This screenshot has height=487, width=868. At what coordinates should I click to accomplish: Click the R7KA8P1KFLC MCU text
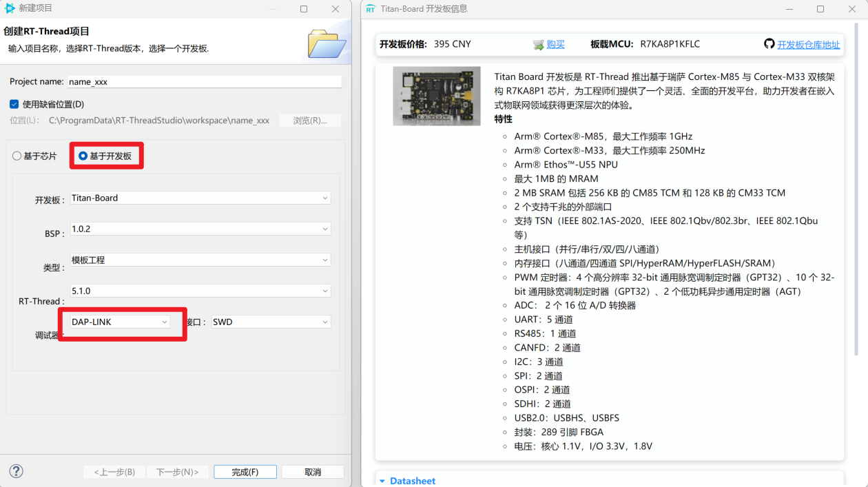(x=670, y=44)
